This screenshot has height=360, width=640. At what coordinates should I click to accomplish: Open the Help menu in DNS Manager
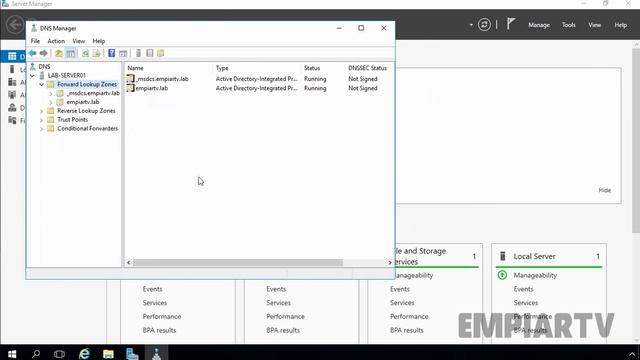pyautogui.click(x=99, y=41)
